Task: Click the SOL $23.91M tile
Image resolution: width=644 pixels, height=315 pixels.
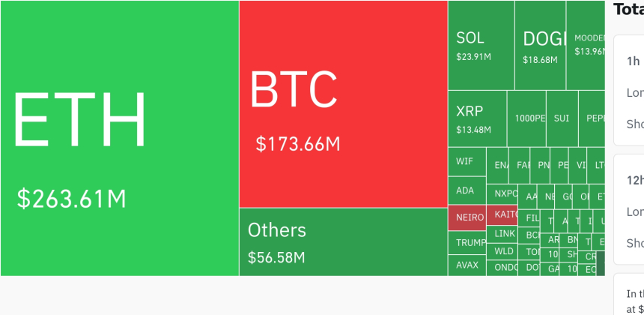Action: tap(481, 45)
